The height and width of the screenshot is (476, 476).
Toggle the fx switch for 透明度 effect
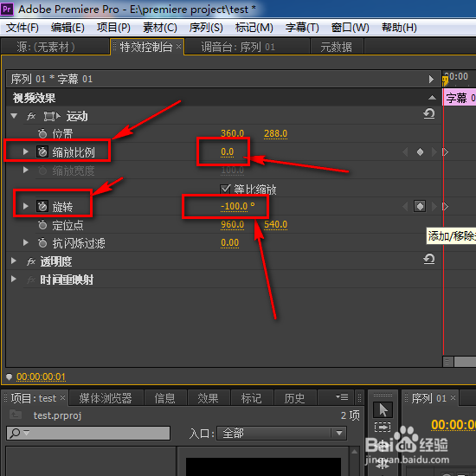31,261
